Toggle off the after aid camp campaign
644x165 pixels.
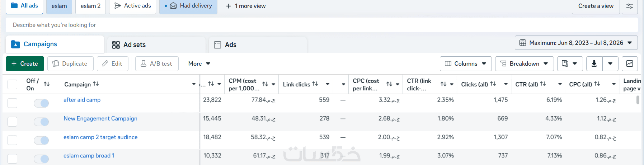[x=41, y=103]
